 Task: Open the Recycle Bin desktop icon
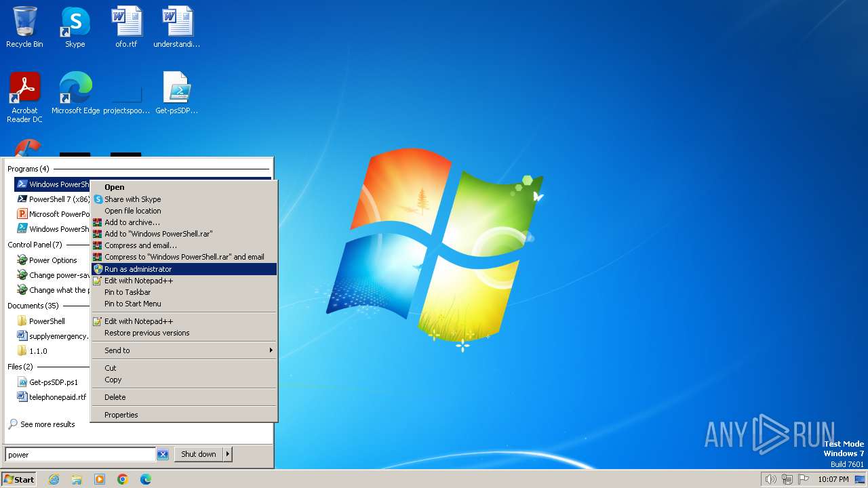[24, 27]
